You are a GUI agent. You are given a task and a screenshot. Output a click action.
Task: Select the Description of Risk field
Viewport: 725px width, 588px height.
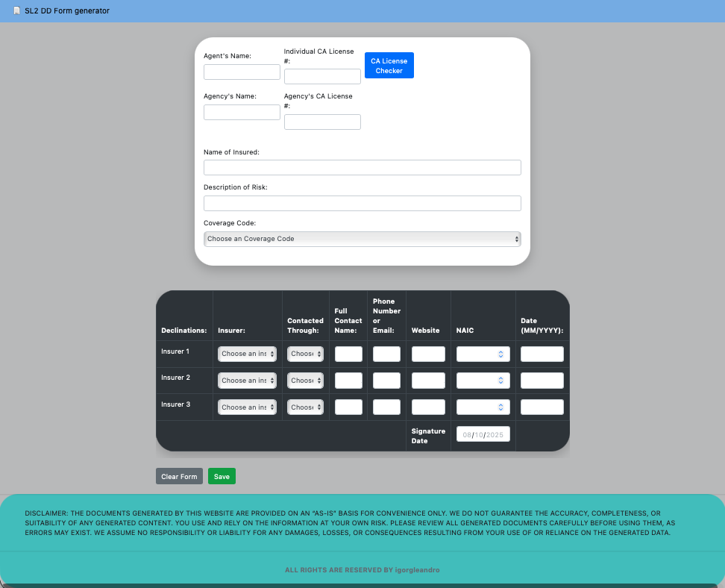362,203
